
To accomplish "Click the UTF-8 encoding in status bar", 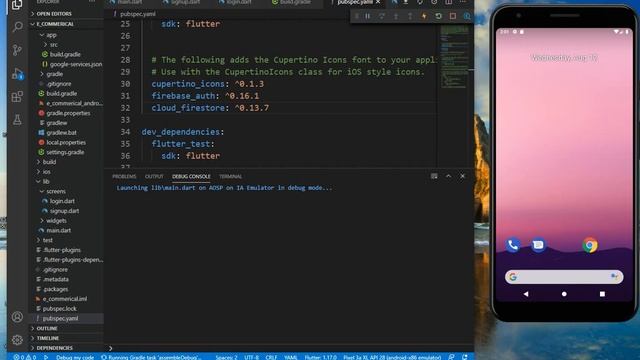I will click(251, 357).
